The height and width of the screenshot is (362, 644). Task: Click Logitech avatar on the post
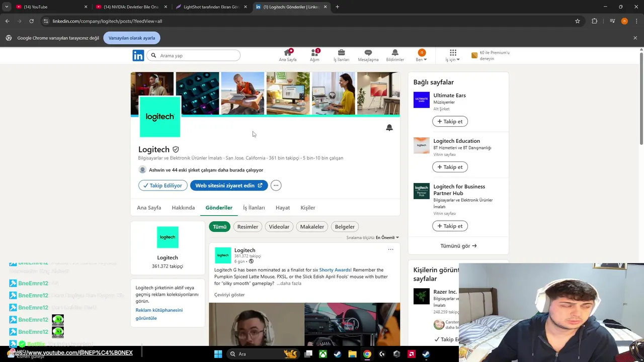(223, 255)
